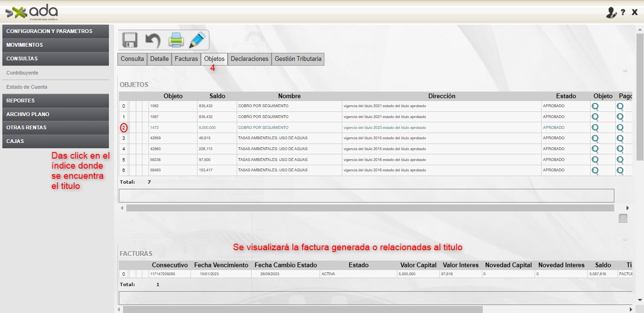This screenshot has height=313, width=644.
Task: Collapse the OBJETOS section
Action: pos(625,71)
